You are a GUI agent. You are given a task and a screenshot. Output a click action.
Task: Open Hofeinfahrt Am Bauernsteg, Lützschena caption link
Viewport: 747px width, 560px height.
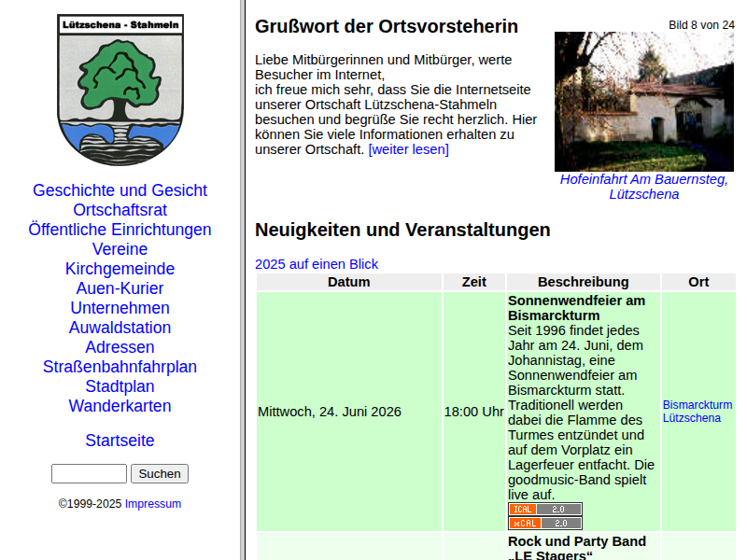pos(644,187)
